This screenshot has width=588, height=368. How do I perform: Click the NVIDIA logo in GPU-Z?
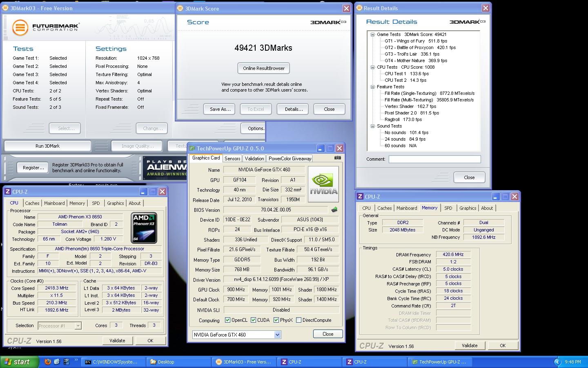coord(323,184)
